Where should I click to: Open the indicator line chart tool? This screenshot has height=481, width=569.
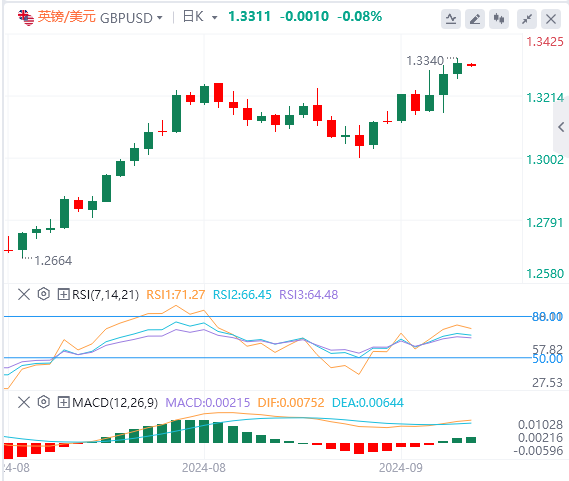451,19
